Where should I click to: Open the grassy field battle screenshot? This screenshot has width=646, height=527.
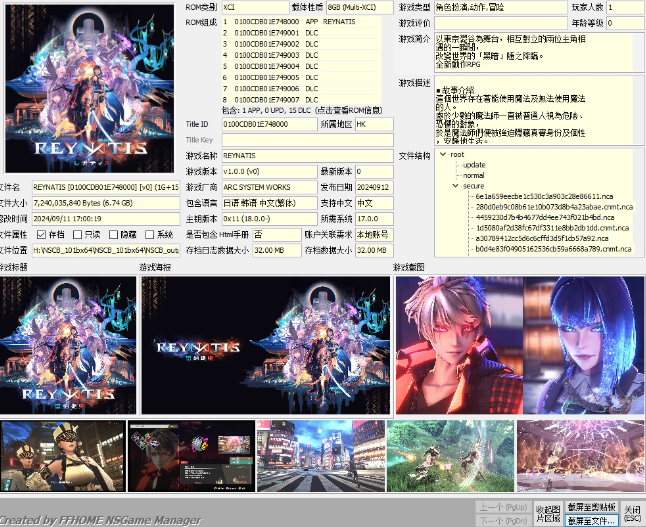pyautogui.click(x=450, y=456)
